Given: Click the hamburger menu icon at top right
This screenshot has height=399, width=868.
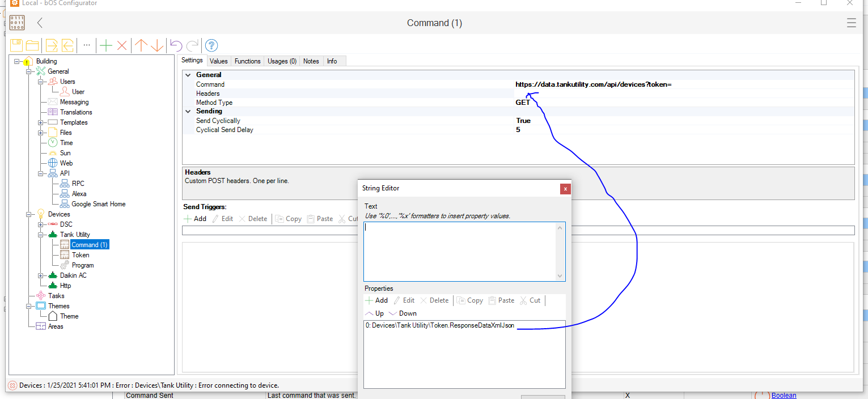Looking at the screenshot, I should (851, 23).
